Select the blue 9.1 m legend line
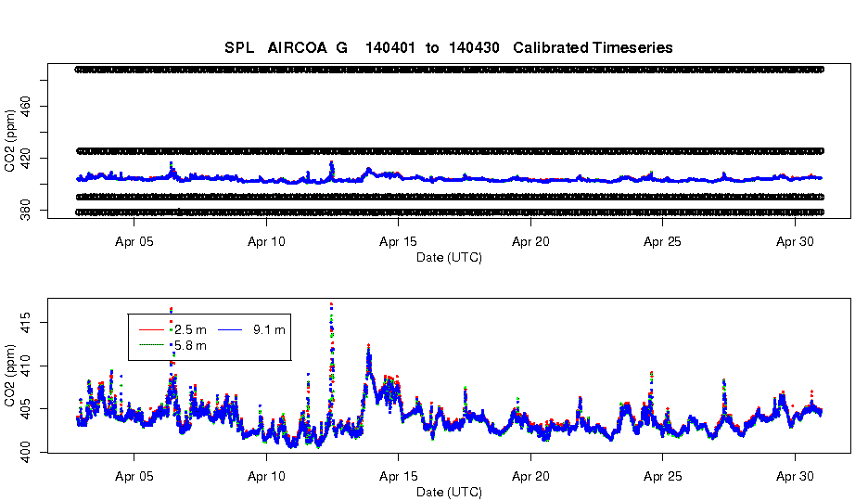This screenshot has width=868, height=501. tap(230, 330)
